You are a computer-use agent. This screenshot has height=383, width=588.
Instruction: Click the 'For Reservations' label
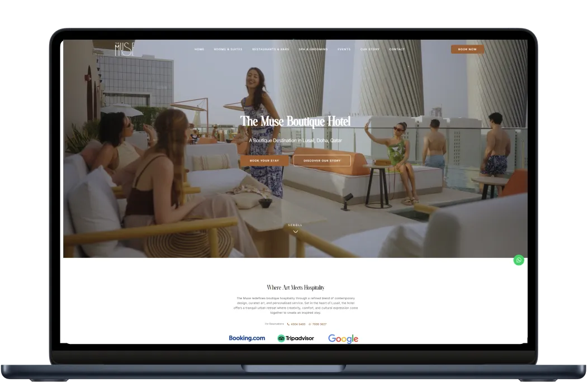tap(274, 324)
